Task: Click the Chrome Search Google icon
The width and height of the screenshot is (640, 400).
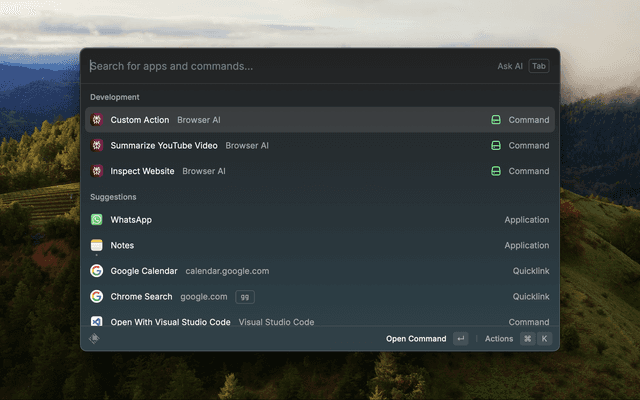Action: [x=97, y=297]
